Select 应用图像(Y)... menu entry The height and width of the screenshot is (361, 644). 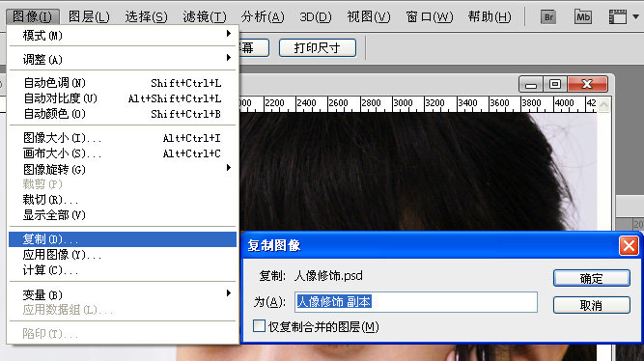coord(123,255)
